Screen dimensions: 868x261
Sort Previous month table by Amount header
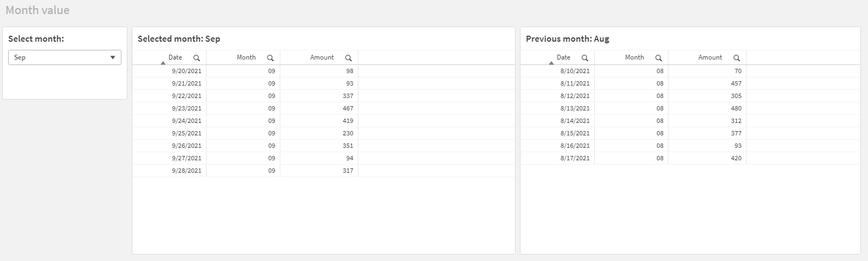tap(710, 57)
